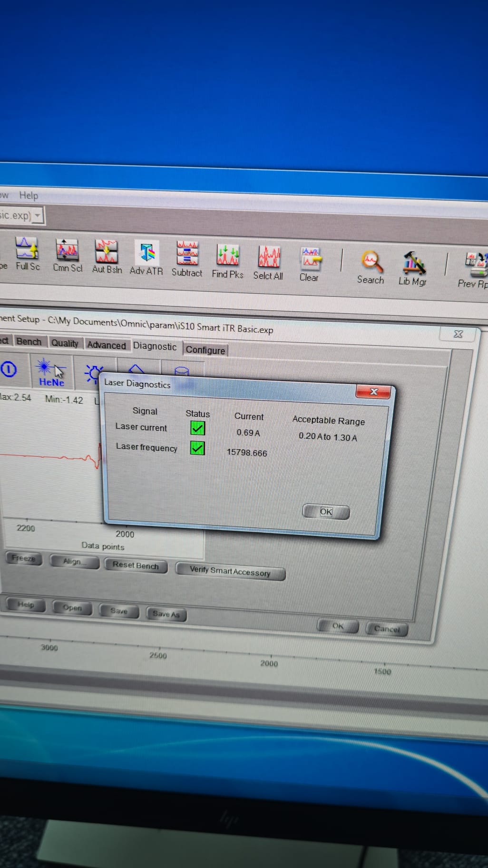
Task: Switch to the Diagnostic tab
Action: pyautogui.click(x=155, y=346)
